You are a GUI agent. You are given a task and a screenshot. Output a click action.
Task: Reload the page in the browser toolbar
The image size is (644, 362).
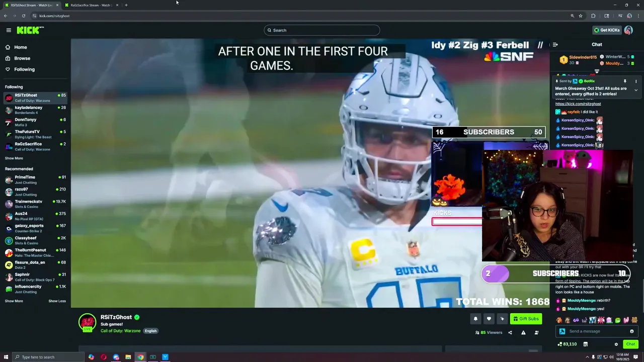pos(23,16)
